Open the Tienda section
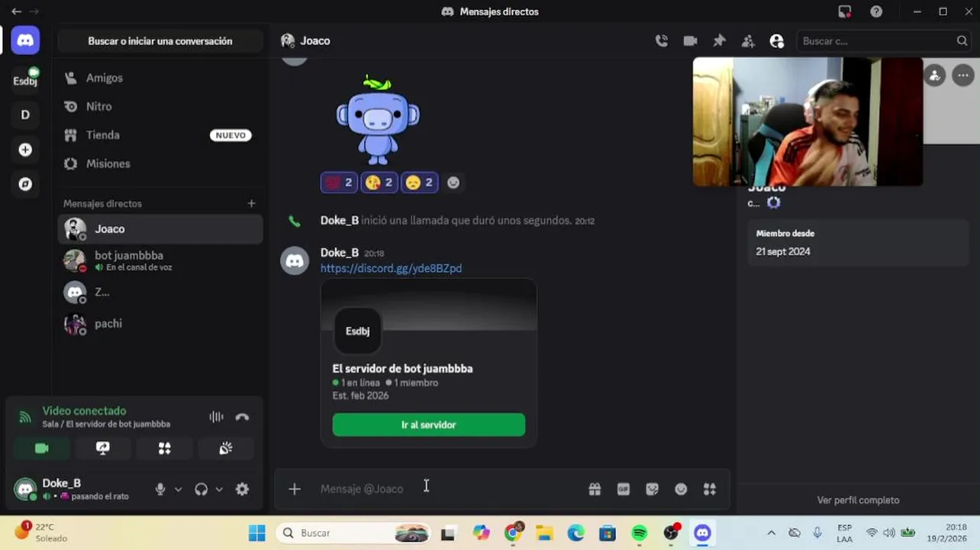980x550 pixels. coord(160,135)
